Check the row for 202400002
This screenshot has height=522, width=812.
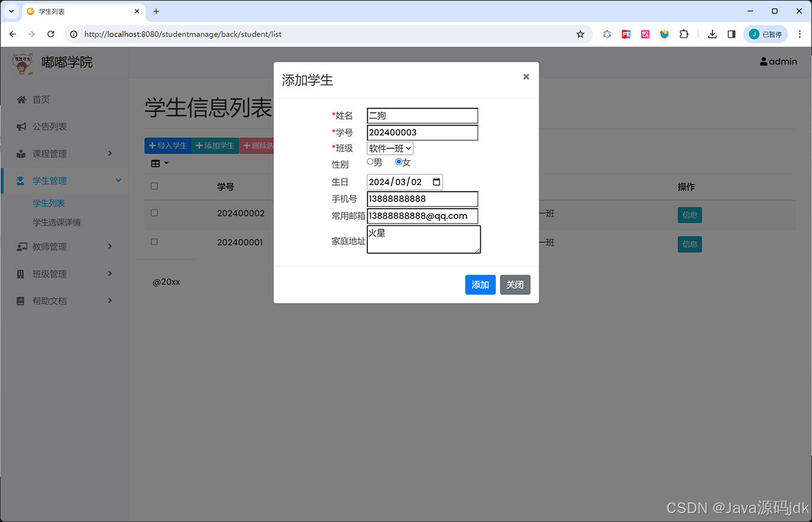[154, 213]
